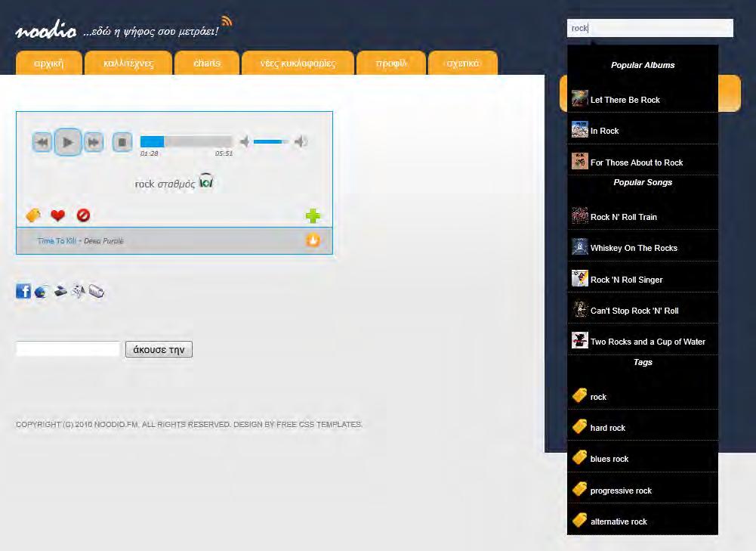Click For Those About to Rock cover
Image resolution: width=756 pixels, height=551 pixels.
[579, 161]
